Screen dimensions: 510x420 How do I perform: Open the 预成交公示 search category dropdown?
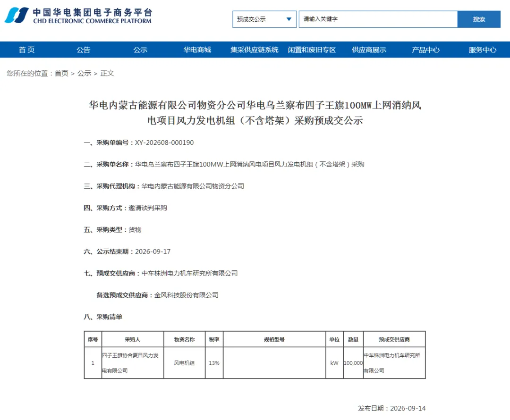(x=264, y=19)
